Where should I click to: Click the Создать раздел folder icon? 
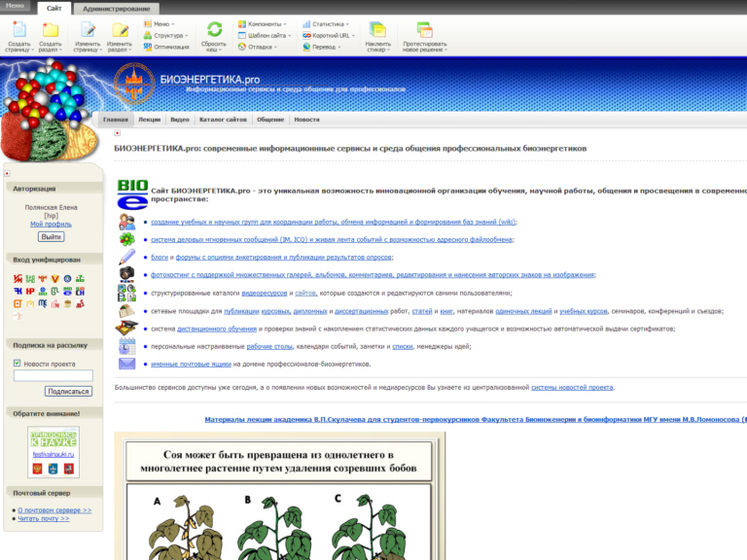point(50,29)
